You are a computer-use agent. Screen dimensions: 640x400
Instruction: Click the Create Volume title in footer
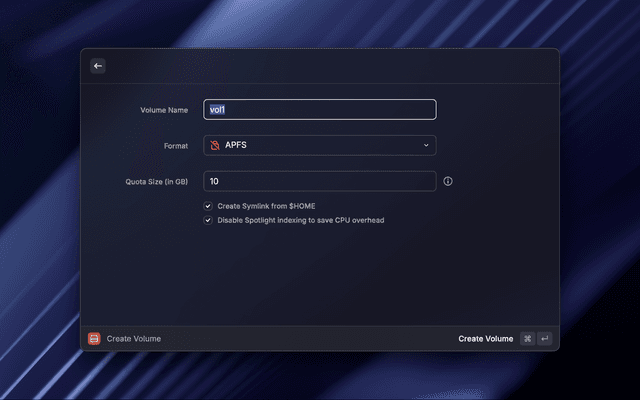click(x=133, y=339)
